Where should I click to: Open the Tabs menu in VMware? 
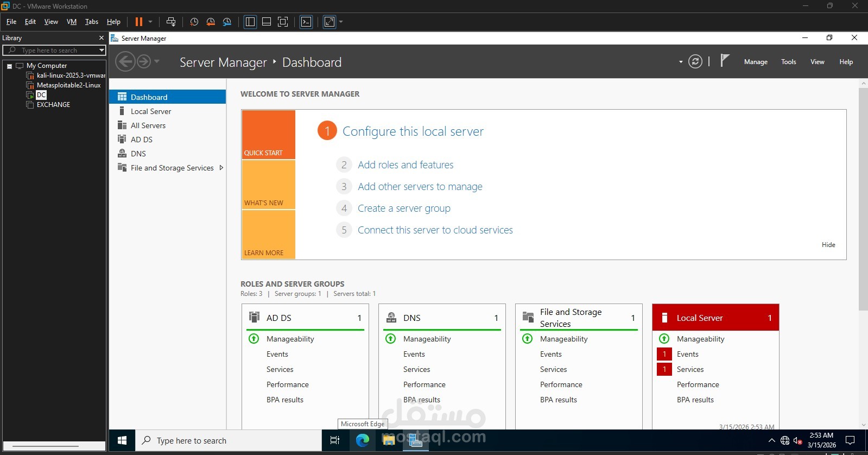coord(92,22)
